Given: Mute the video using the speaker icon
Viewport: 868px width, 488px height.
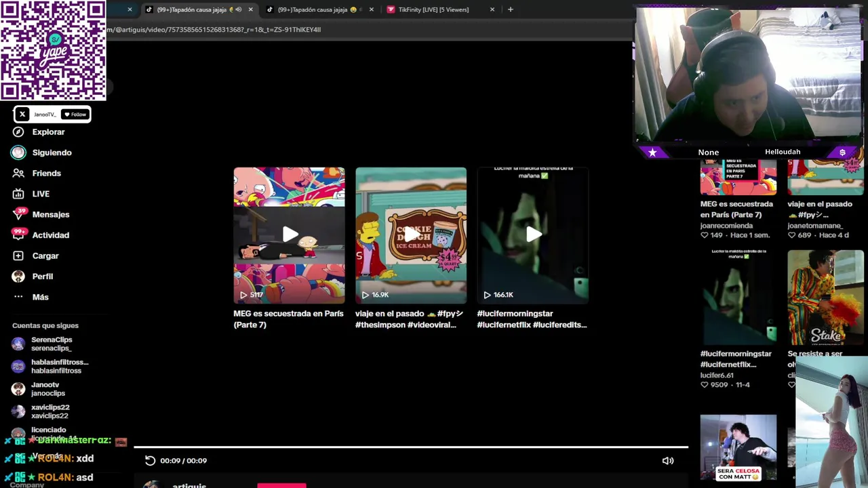Looking at the screenshot, I should [x=668, y=461].
